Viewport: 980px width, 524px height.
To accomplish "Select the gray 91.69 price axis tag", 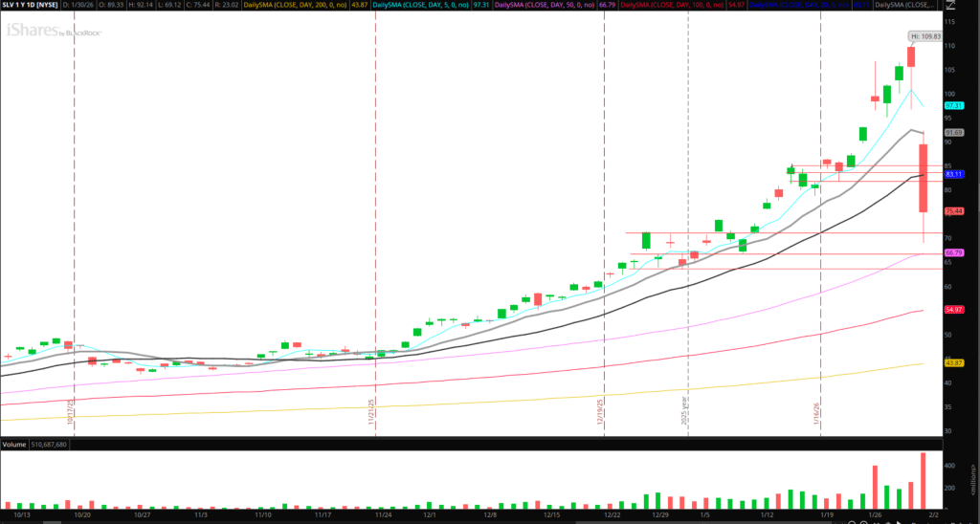I will pyautogui.click(x=952, y=132).
